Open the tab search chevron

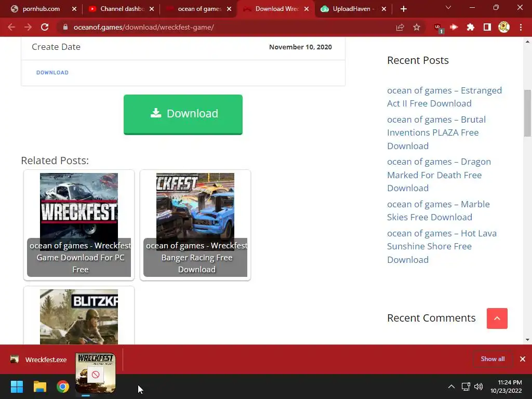click(448, 7)
